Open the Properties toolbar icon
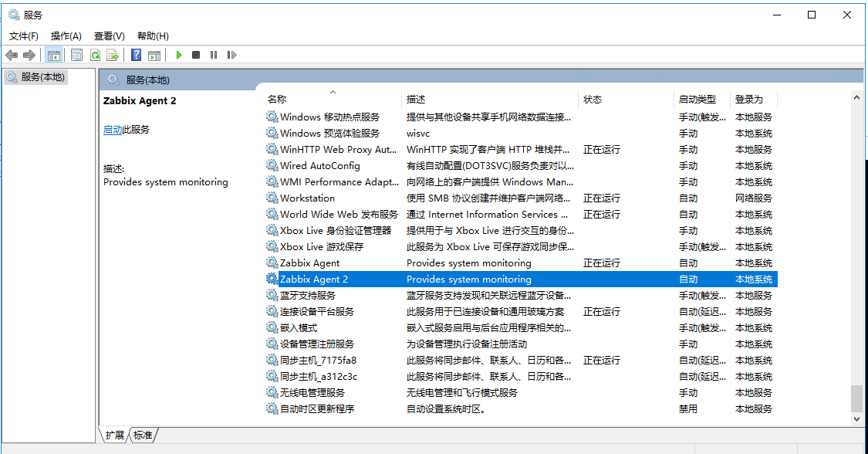 77,55
